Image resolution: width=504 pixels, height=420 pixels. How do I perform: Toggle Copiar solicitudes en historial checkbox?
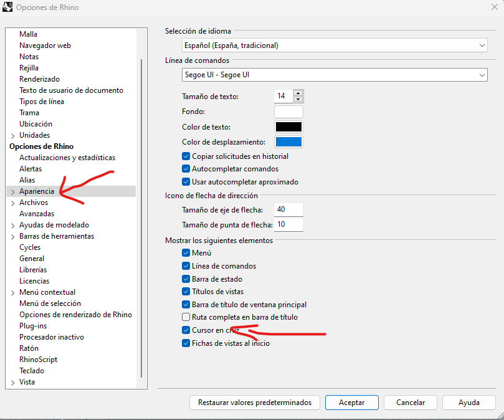186,156
